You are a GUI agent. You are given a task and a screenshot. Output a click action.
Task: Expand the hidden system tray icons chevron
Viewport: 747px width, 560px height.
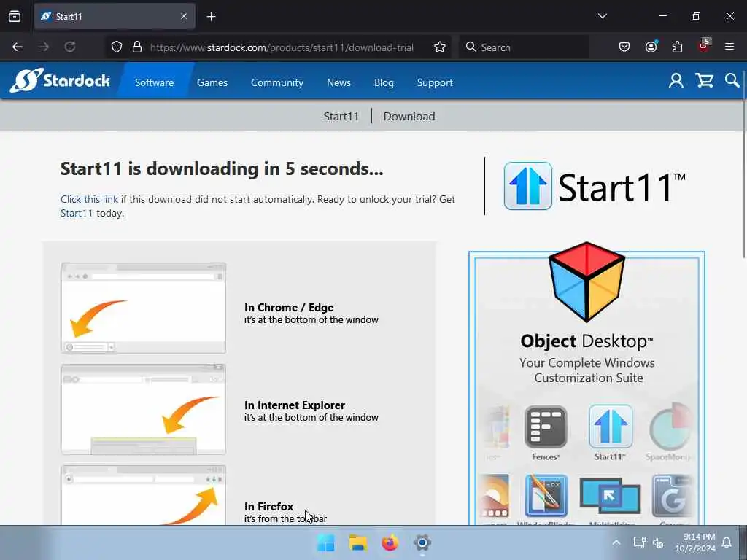point(616,542)
